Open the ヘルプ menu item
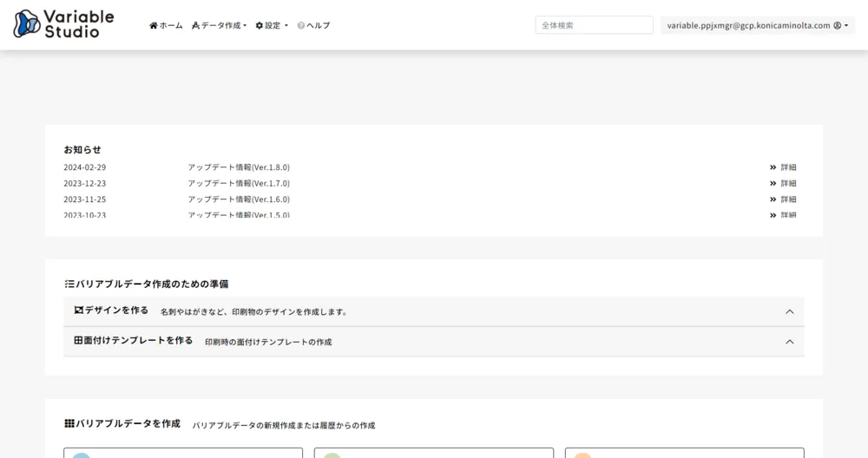This screenshot has height=458, width=868. (x=314, y=25)
